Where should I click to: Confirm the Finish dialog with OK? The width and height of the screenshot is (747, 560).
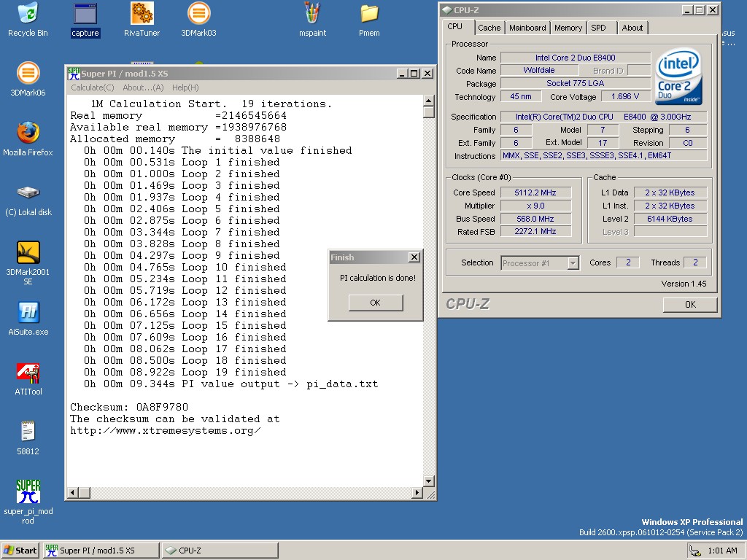[376, 303]
